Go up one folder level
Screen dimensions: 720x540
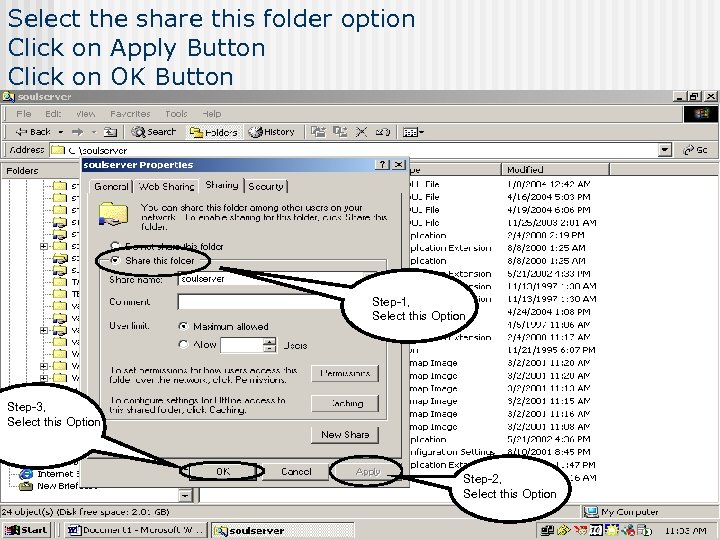[110, 132]
